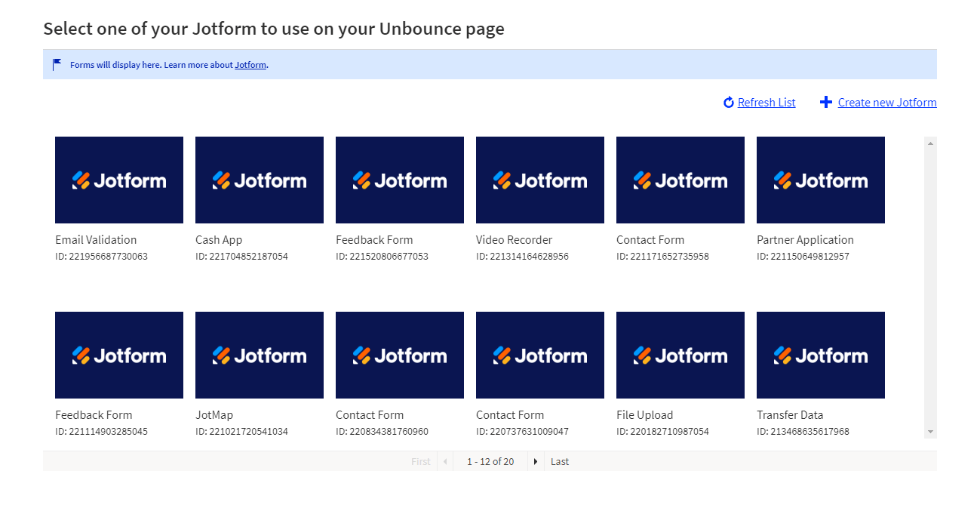Jump to First page of forms
This screenshot has height=511, width=980.
click(x=421, y=461)
